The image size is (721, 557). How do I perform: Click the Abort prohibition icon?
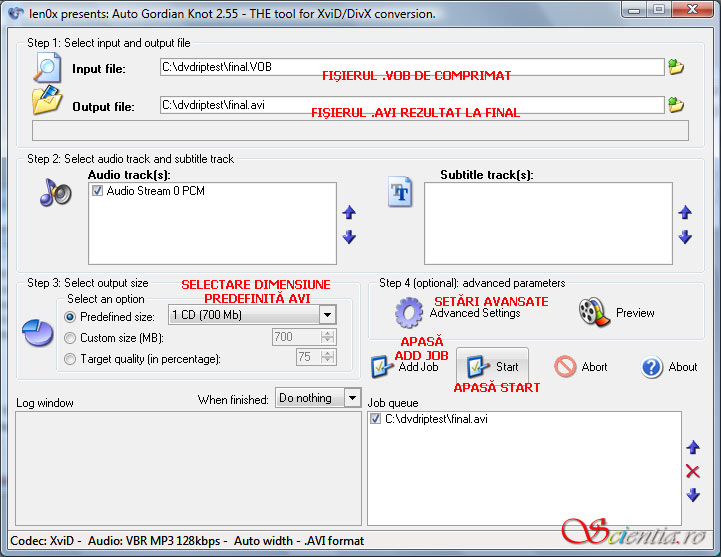[565, 367]
